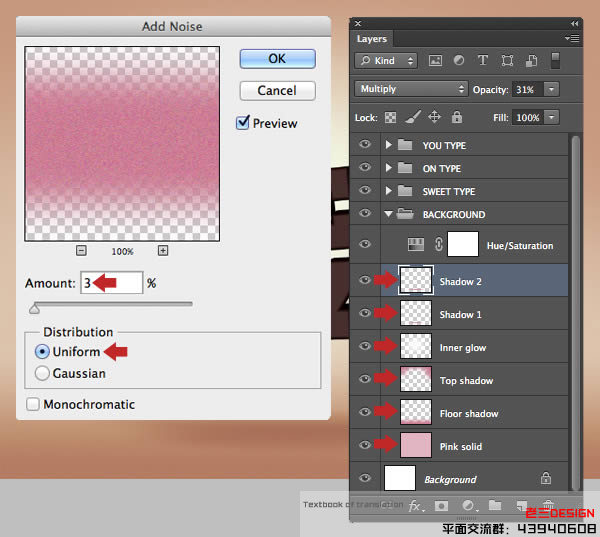Disable the Preview checkbox
The height and width of the screenshot is (537, 600).
[242, 123]
